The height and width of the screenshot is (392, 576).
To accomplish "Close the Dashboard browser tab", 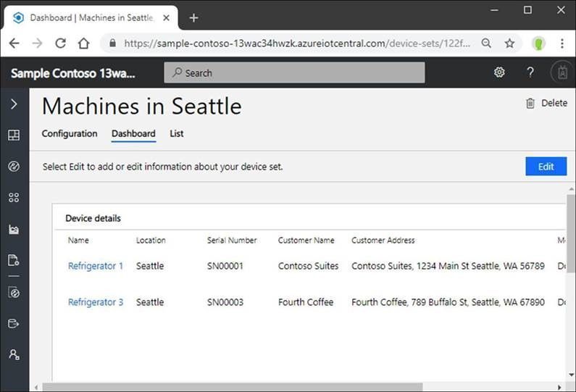I will [x=167, y=17].
